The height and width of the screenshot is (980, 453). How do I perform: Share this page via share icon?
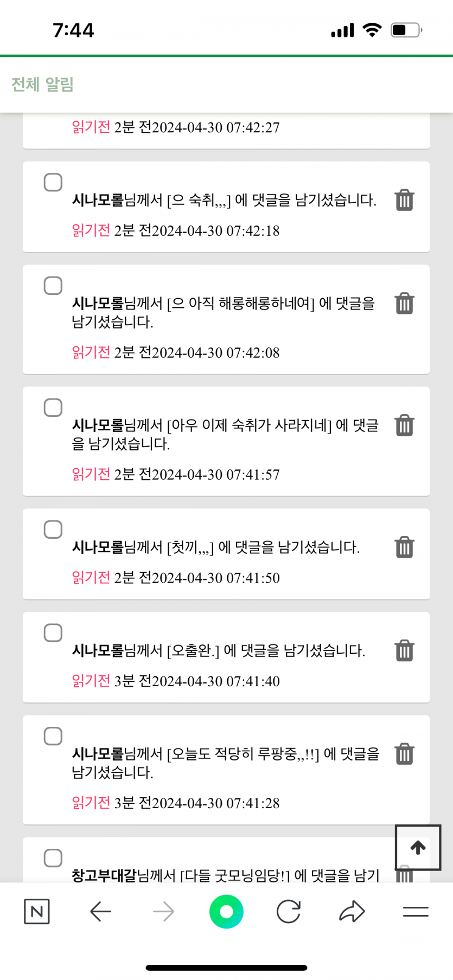(x=352, y=912)
